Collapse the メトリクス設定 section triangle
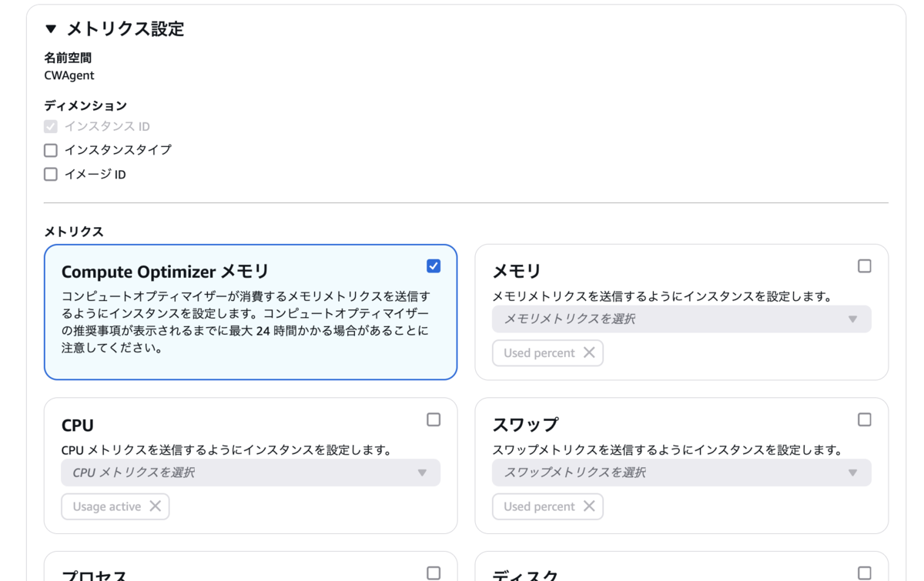Screen dimensions: 924x581 51,29
